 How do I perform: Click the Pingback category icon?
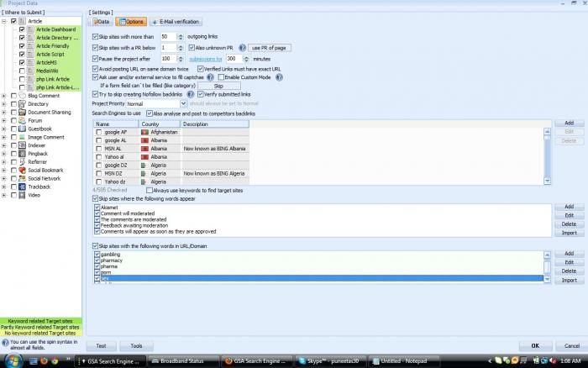[22, 154]
